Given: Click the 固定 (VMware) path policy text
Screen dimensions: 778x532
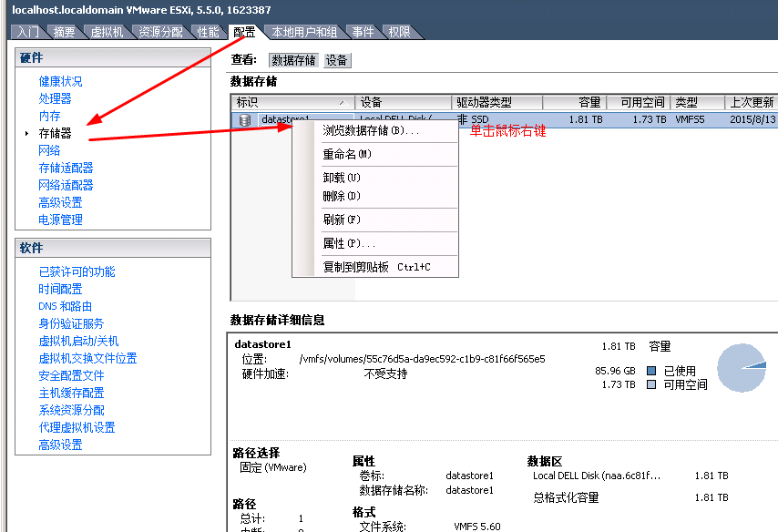Looking at the screenshot, I should coord(273,467).
